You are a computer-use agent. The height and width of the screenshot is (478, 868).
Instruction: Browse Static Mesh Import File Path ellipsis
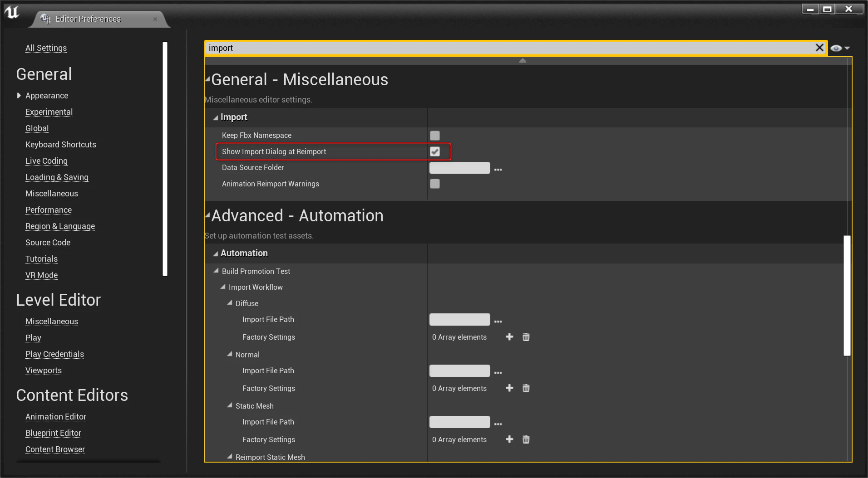tap(498, 424)
